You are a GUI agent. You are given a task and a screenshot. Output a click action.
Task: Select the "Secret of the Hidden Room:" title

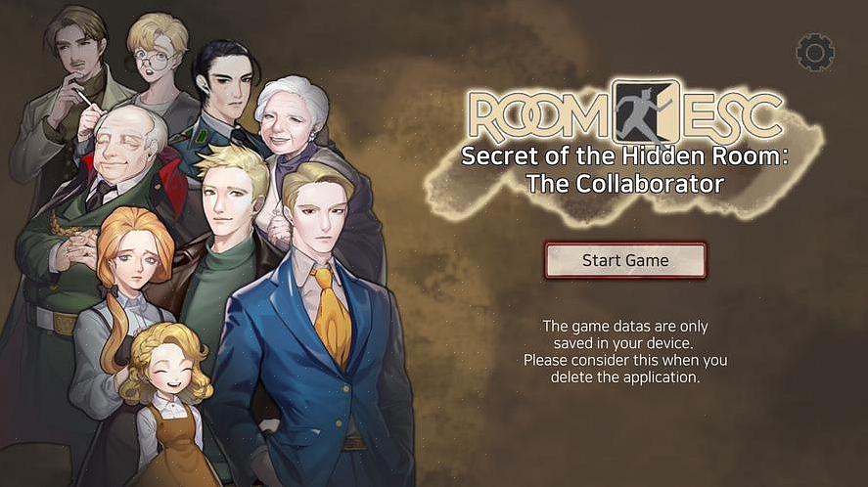pyautogui.click(x=624, y=155)
